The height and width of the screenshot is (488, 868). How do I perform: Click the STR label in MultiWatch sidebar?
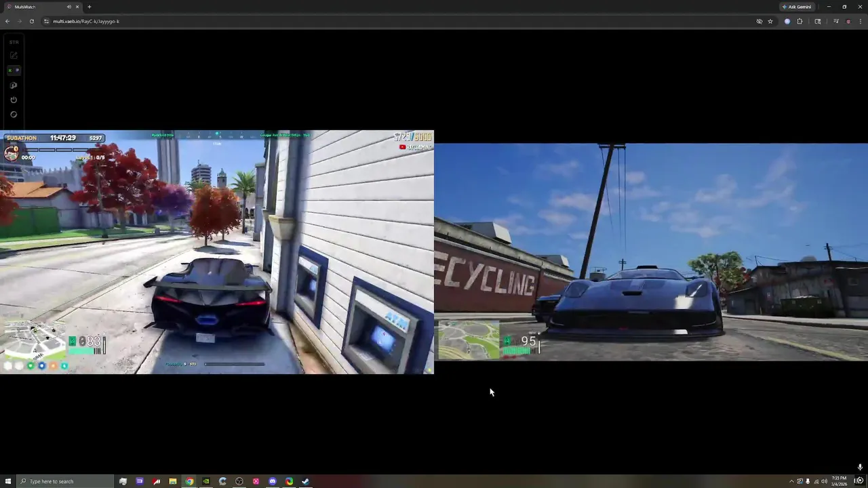(14, 42)
